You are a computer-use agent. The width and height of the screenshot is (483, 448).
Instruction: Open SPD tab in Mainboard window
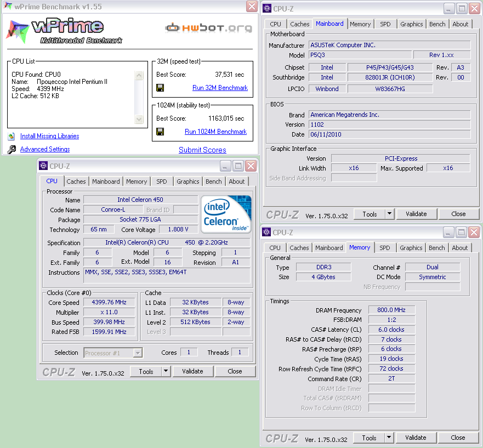pyautogui.click(x=385, y=24)
